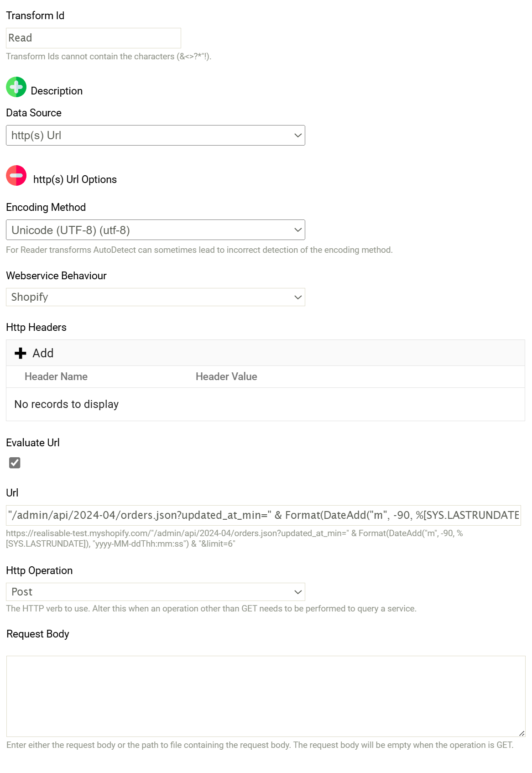Click the Request Body resize handle
Viewport: 532px width, 773px height.
click(x=522, y=733)
